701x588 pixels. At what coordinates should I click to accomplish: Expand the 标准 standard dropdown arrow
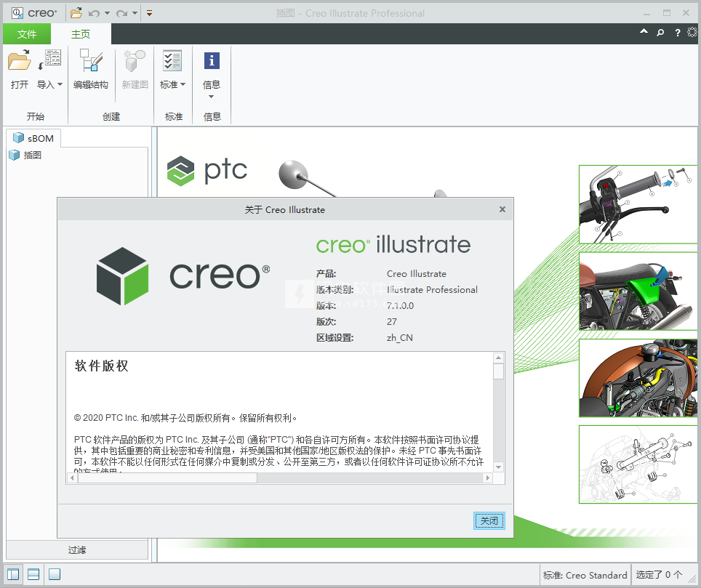(x=183, y=84)
